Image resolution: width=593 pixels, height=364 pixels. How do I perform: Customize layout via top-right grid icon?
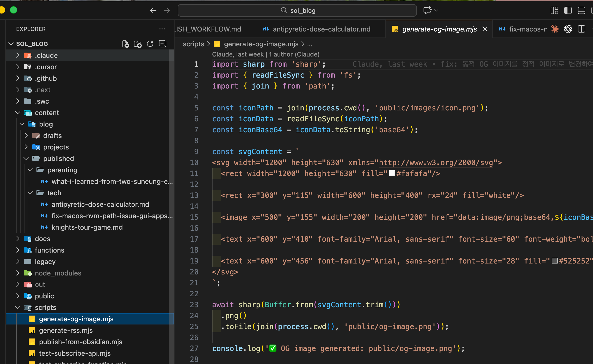(554, 10)
